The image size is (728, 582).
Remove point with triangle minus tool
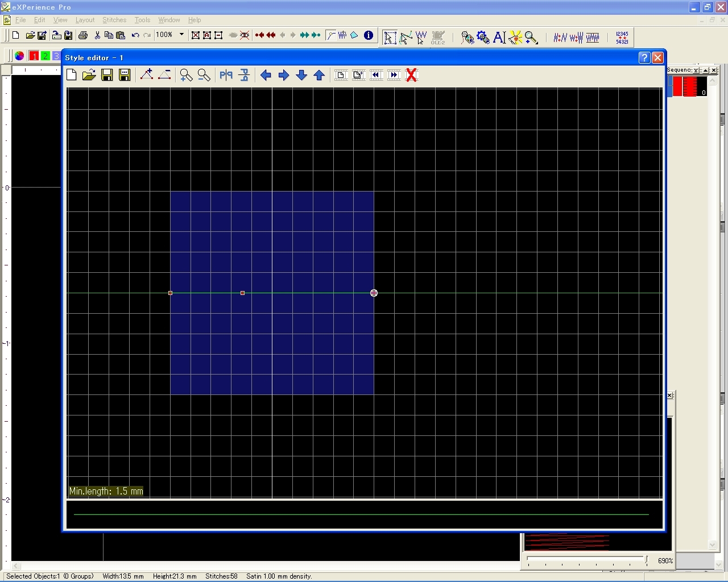click(x=164, y=75)
